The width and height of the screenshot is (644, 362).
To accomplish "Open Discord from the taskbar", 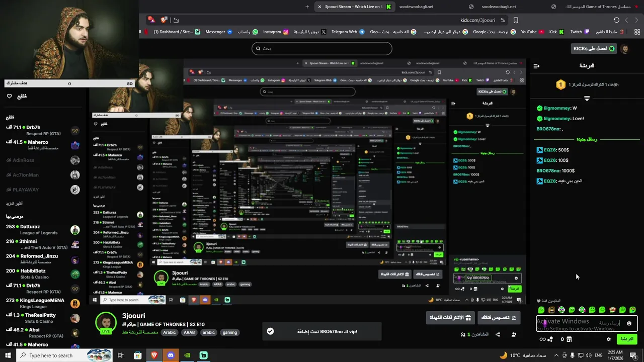I will [171, 355].
